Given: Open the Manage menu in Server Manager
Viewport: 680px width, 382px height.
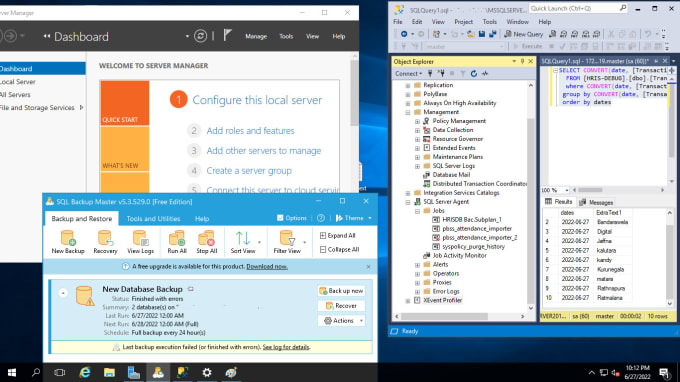Looking at the screenshot, I should pos(256,36).
